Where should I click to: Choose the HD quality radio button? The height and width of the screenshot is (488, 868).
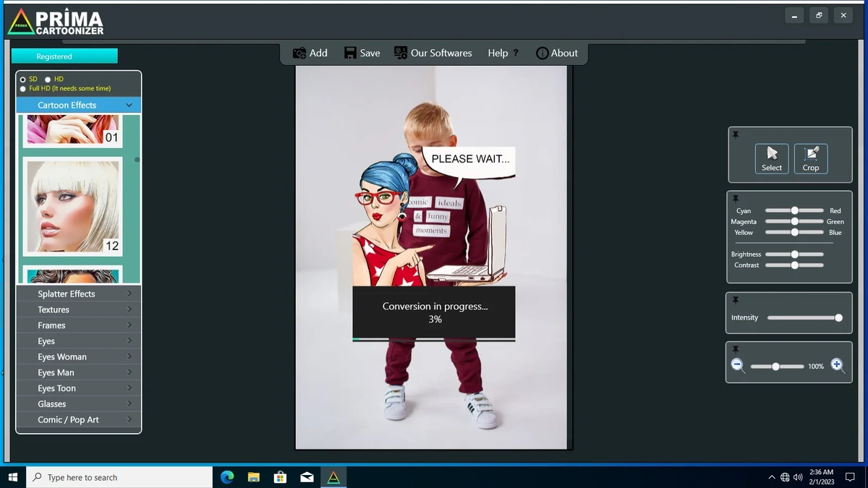point(48,80)
